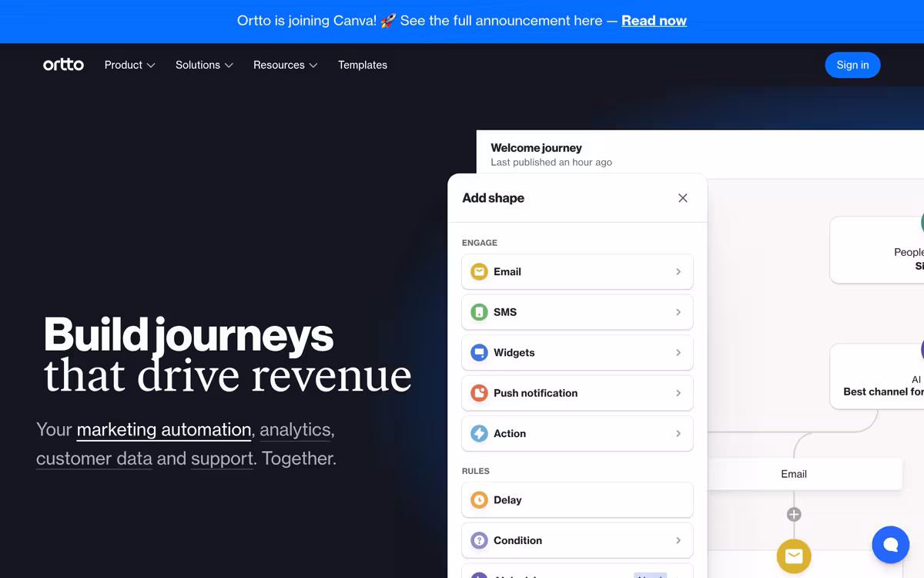Click the yellow email node in journey canvas
The height and width of the screenshot is (578, 924).
pyautogui.click(x=794, y=556)
